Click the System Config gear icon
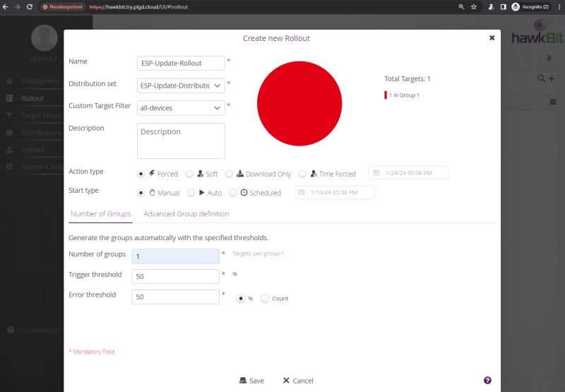Screen dimensions: 565x392 pyautogui.click(x=10, y=167)
